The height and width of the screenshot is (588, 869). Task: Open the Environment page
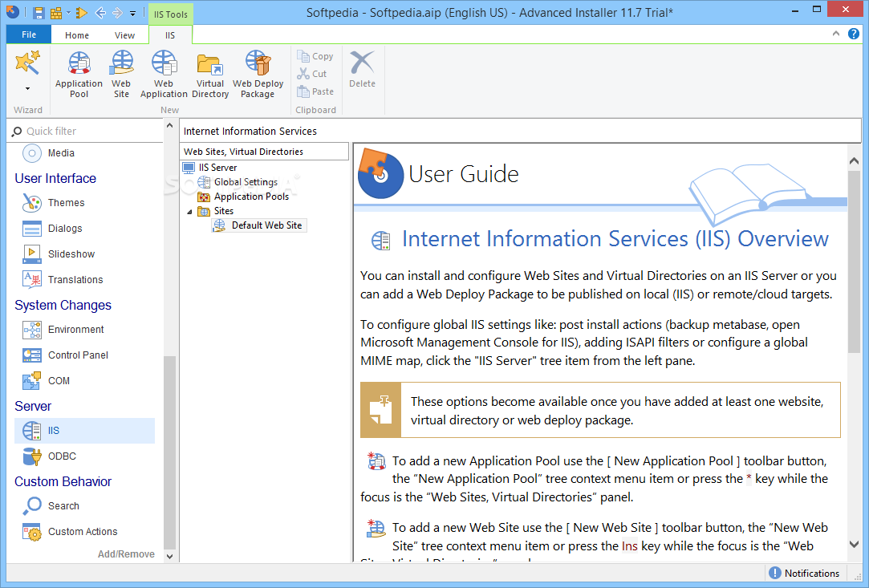pos(63,330)
